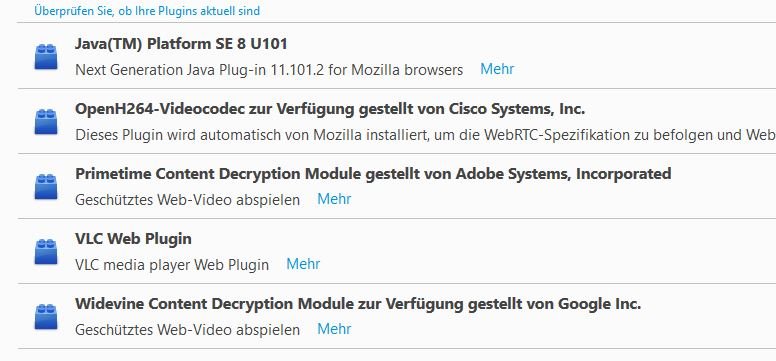Viewport: 776px width, 361px height.
Task: Click the OpenH264-Videocodec plugin brick icon
Action: [46, 122]
